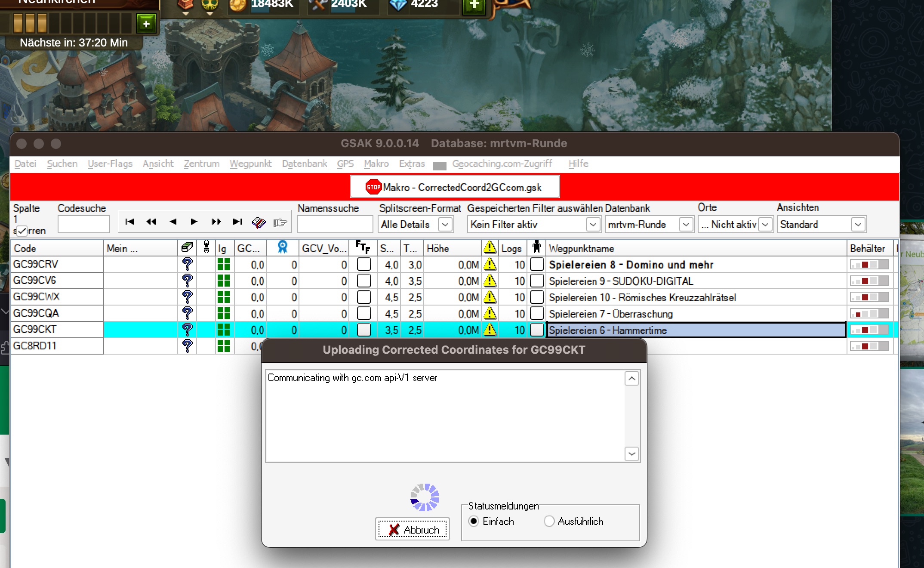Open the mrtvm-Runde database dropdown

[686, 224]
